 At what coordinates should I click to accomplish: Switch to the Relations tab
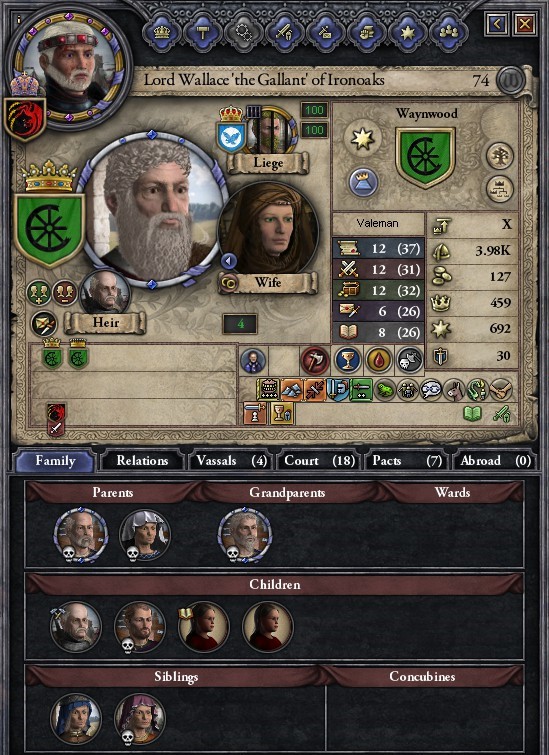tap(142, 461)
